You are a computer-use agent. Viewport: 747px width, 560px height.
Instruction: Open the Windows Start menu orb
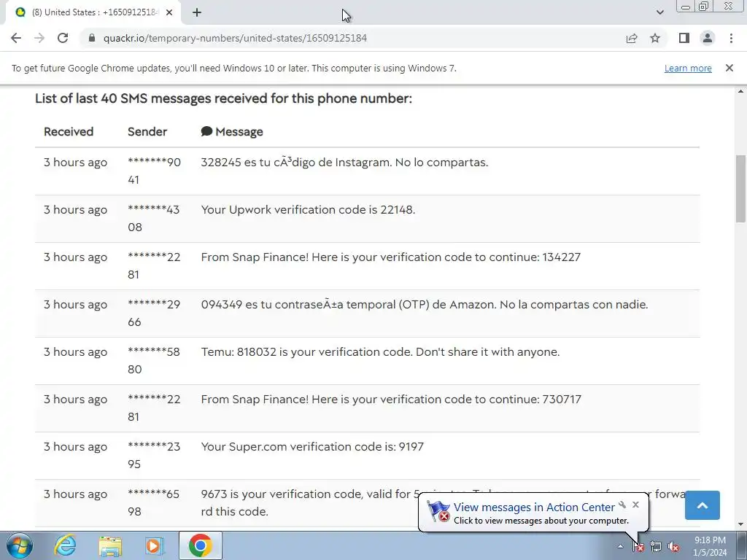click(19, 545)
